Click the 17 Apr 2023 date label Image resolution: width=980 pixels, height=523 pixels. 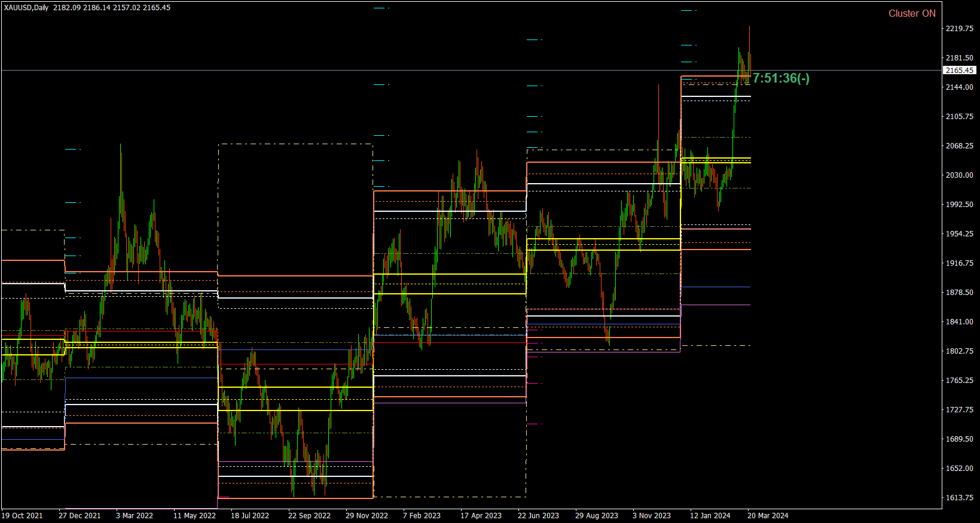pyautogui.click(x=481, y=516)
